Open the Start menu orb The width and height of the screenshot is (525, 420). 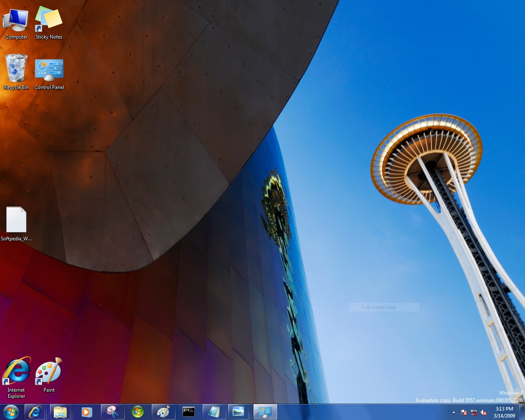(x=11, y=412)
